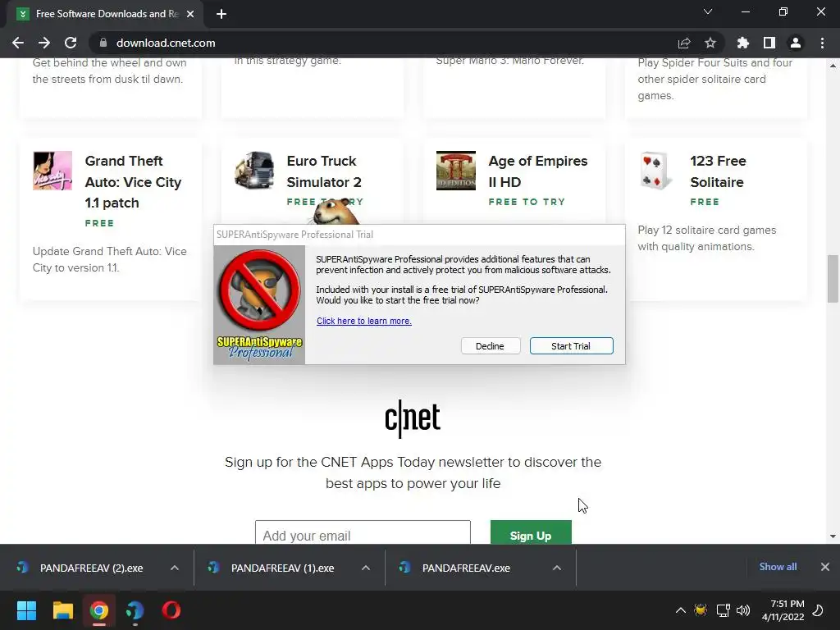The height and width of the screenshot is (630, 840).
Task: Click the CNET logo
Action: point(413,418)
